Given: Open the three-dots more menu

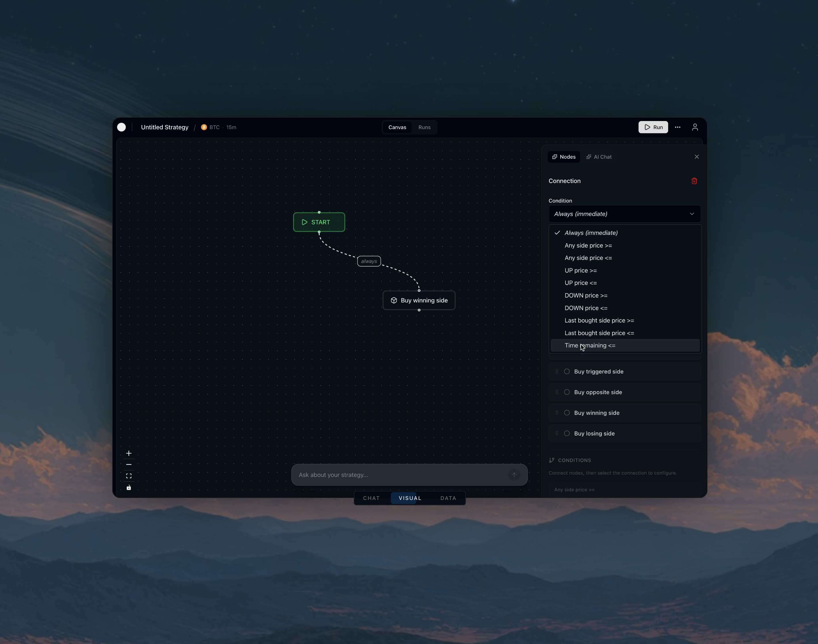Looking at the screenshot, I should [x=677, y=127].
